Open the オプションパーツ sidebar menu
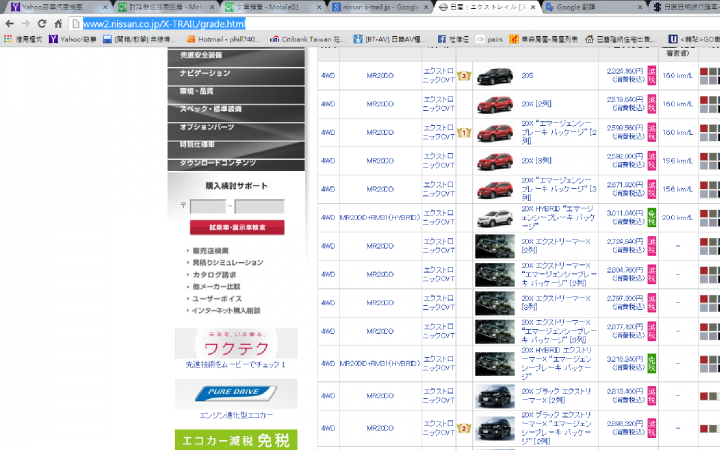720x450 pixels. [236, 129]
